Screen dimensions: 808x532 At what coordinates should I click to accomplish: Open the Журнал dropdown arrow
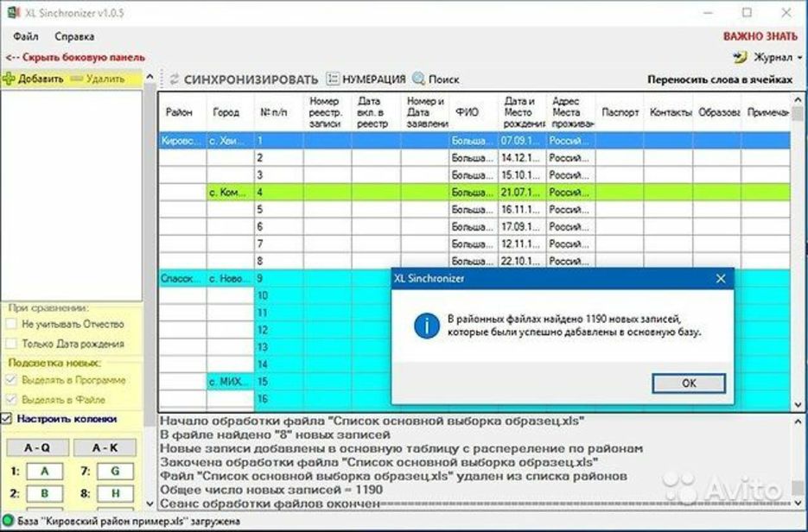click(799, 58)
